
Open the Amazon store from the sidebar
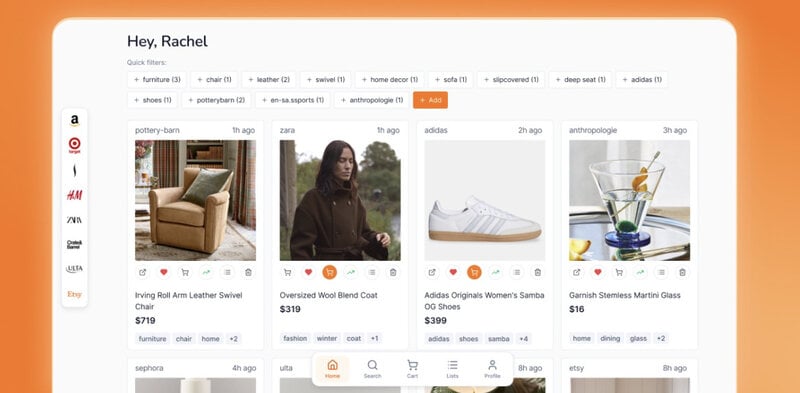[x=74, y=121]
